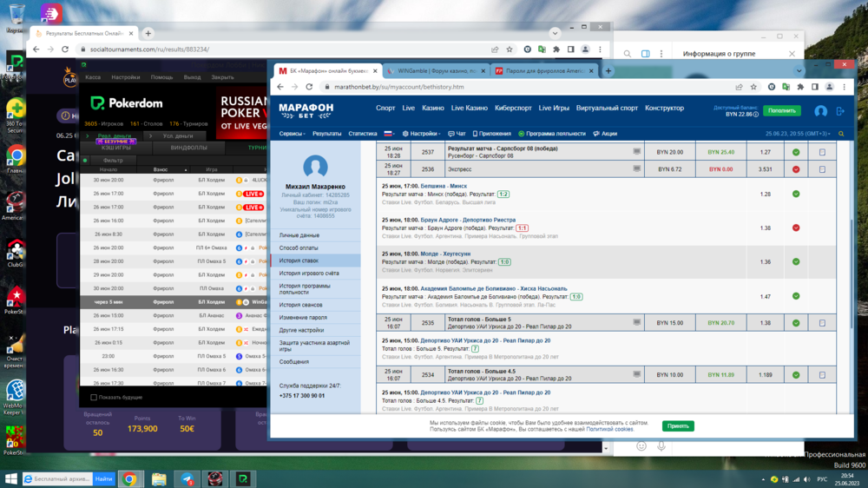Accept cookies with the 'Принять' button
This screenshot has width=868, height=488.
pos(677,426)
